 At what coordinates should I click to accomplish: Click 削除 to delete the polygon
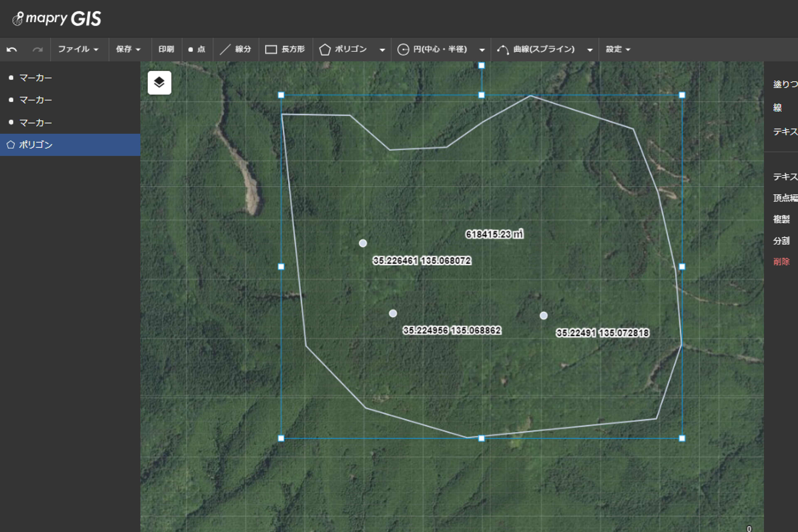coord(782,262)
